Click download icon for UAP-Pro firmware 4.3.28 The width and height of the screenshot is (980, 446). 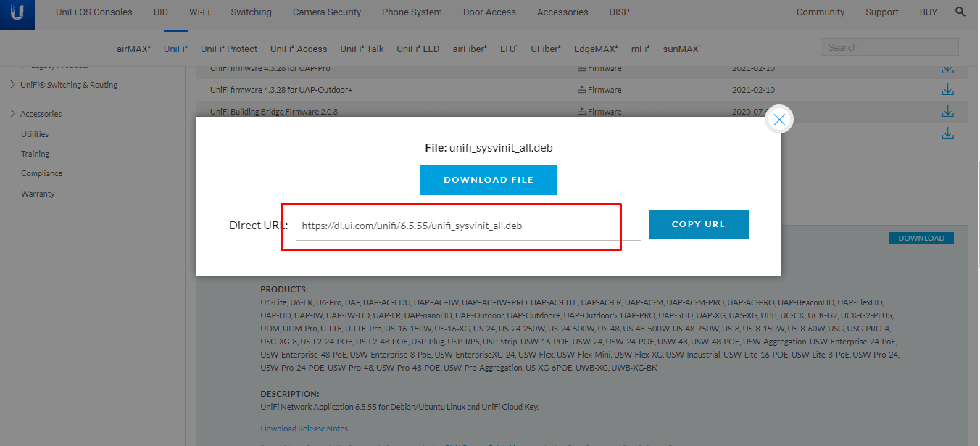coord(947,68)
